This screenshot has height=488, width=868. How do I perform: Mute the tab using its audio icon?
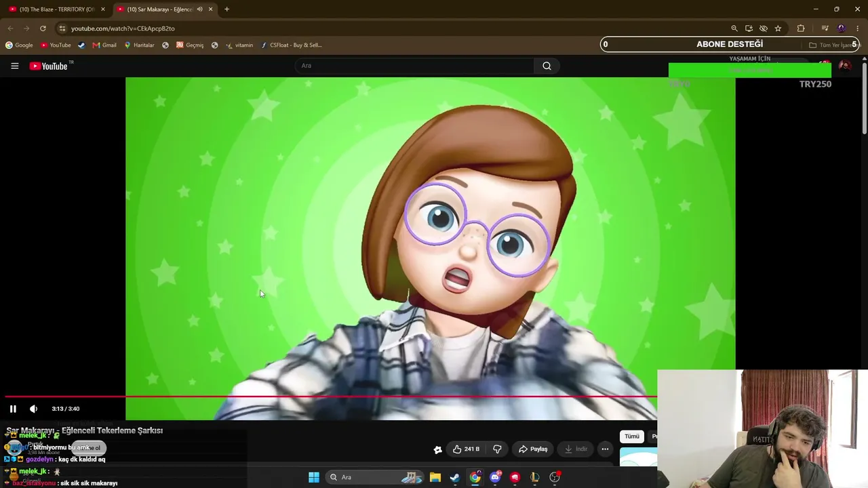(199, 9)
